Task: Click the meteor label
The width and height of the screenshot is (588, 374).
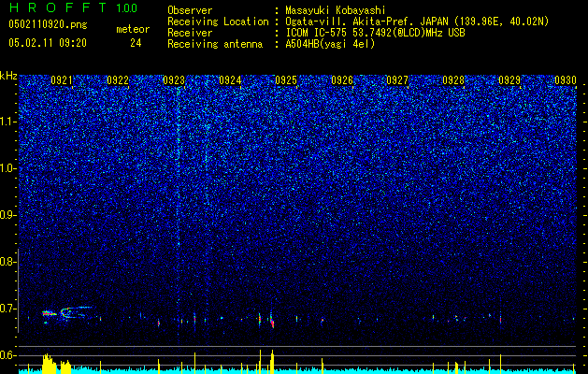Action: [133, 29]
